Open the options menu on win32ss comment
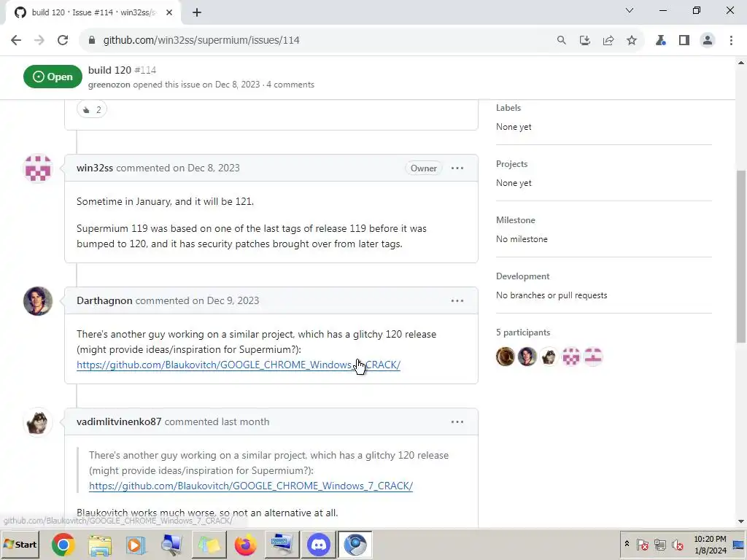 (457, 168)
